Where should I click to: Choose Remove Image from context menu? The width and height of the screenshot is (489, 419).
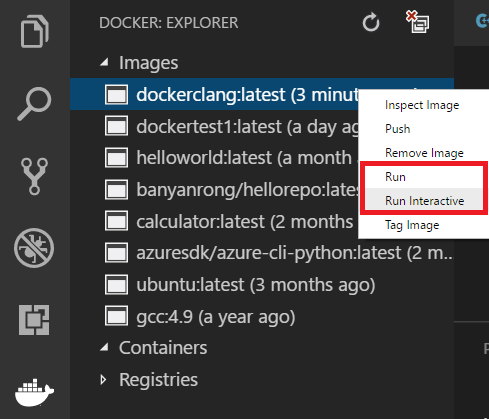click(423, 153)
